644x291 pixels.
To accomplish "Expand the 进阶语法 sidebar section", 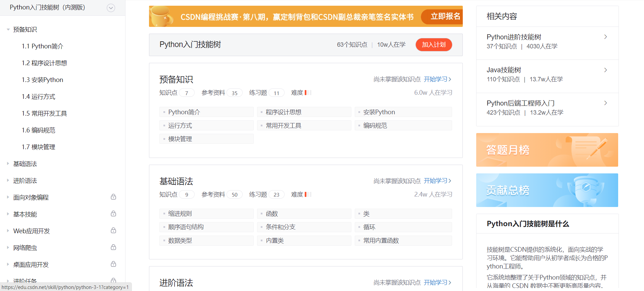I will coord(8,180).
